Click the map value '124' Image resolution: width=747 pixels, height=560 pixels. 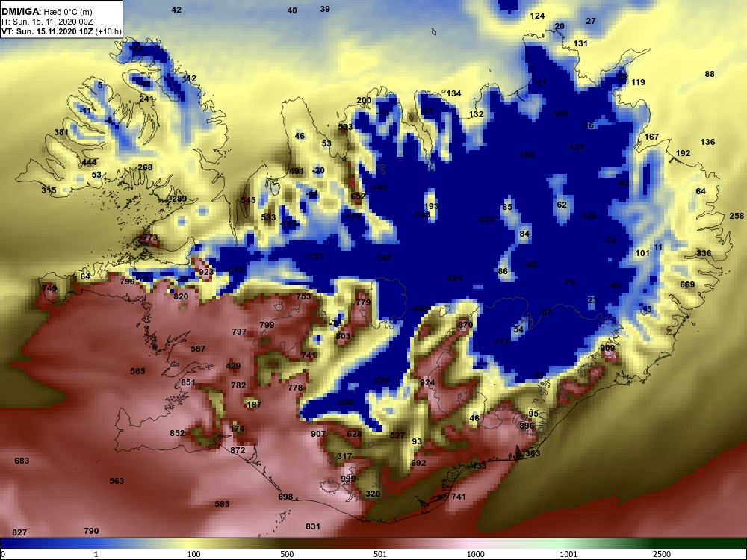point(537,16)
